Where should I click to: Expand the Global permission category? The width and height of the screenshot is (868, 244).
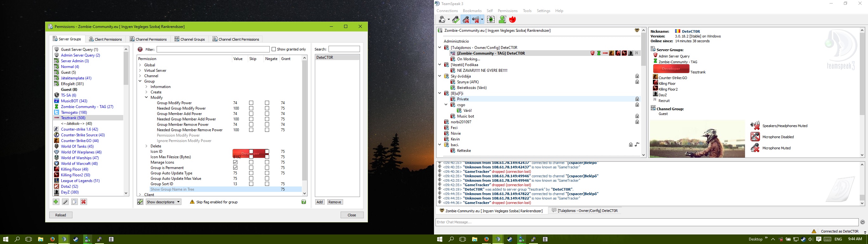(x=140, y=65)
